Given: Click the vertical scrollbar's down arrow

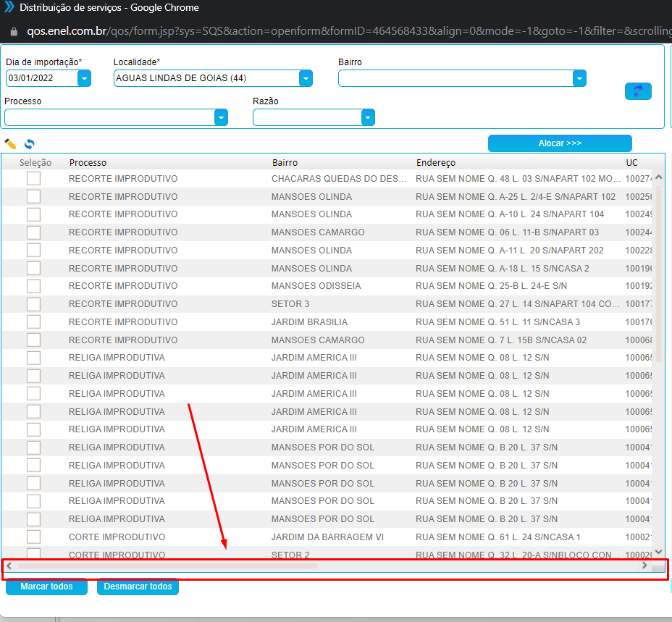Looking at the screenshot, I should coord(658,552).
